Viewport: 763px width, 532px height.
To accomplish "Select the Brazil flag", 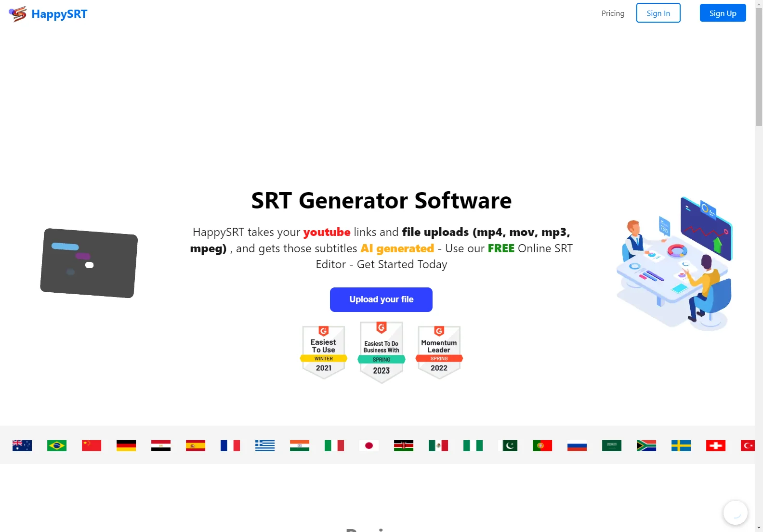I will click(57, 445).
